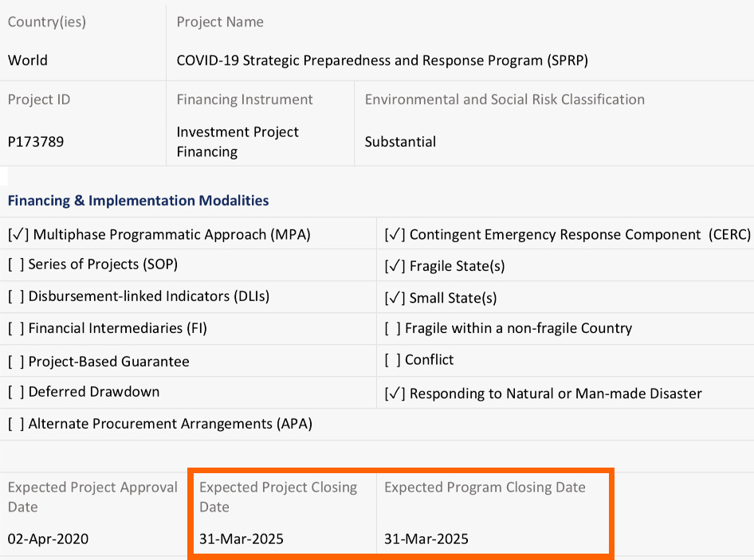
Task: Tick the Conflict checkbox
Action: (x=393, y=360)
